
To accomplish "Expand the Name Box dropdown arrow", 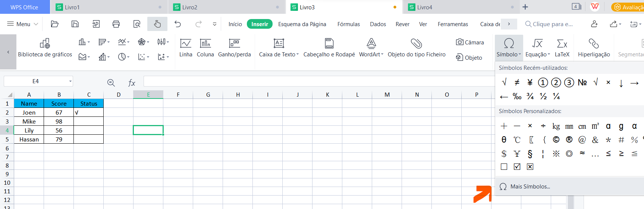I will pyautogui.click(x=70, y=81).
